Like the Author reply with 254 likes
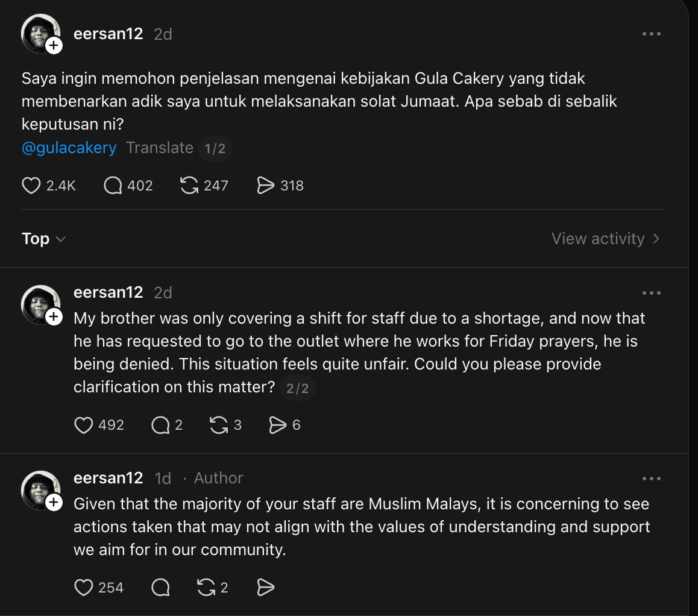Viewport: 698px width, 616px height. point(84,587)
